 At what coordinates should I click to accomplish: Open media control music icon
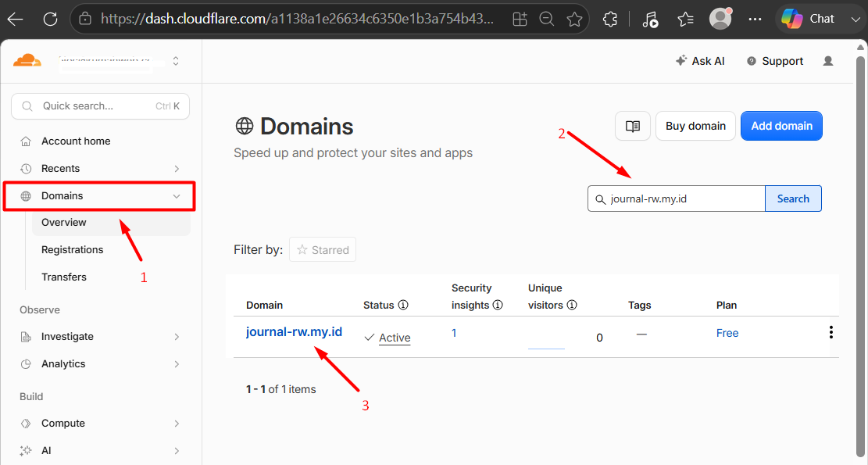pos(651,20)
